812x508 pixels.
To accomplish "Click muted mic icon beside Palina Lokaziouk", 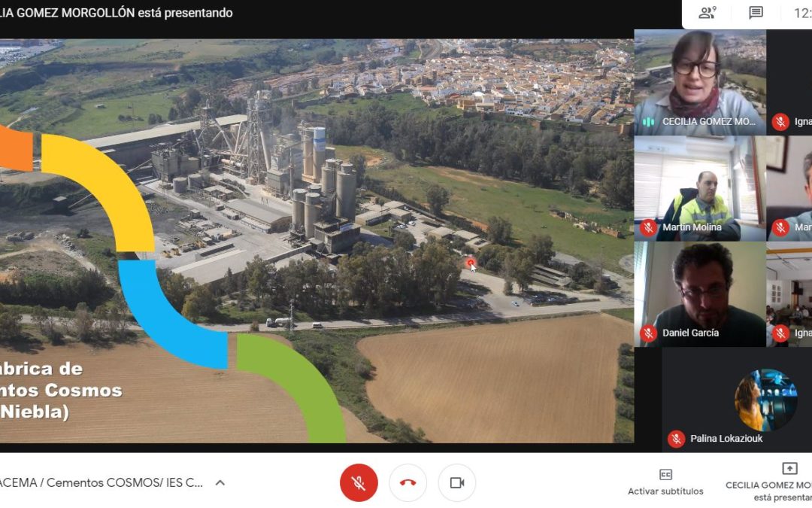I will click(676, 439).
